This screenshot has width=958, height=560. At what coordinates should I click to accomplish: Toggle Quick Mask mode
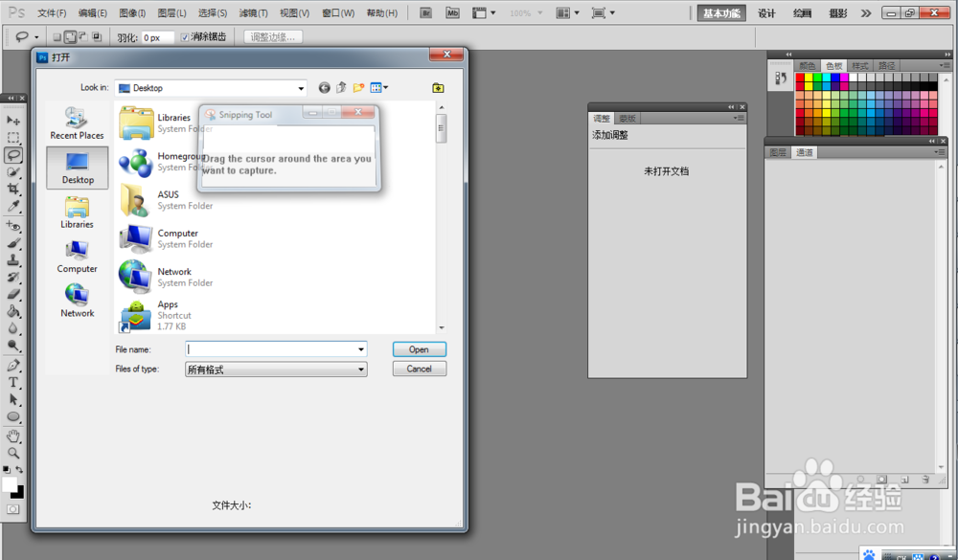tap(12, 509)
